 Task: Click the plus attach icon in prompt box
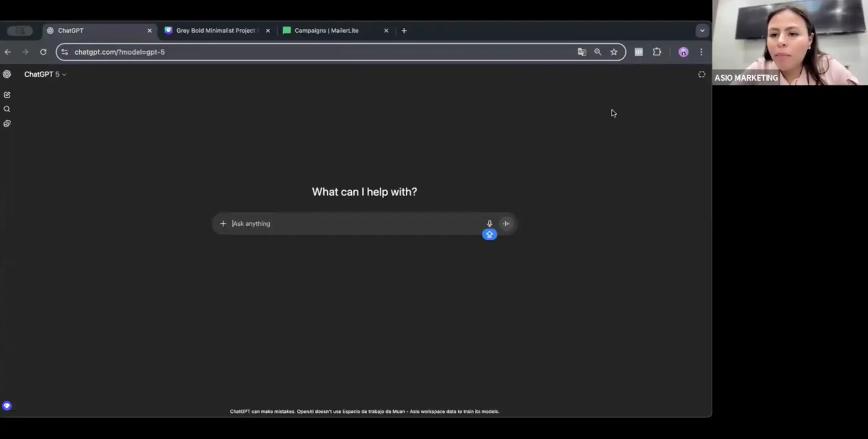coord(223,224)
